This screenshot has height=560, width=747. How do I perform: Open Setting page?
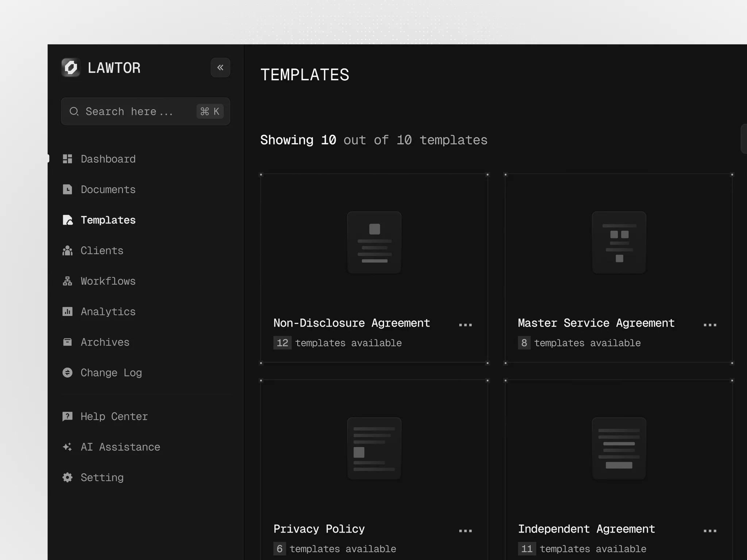point(102,478)
